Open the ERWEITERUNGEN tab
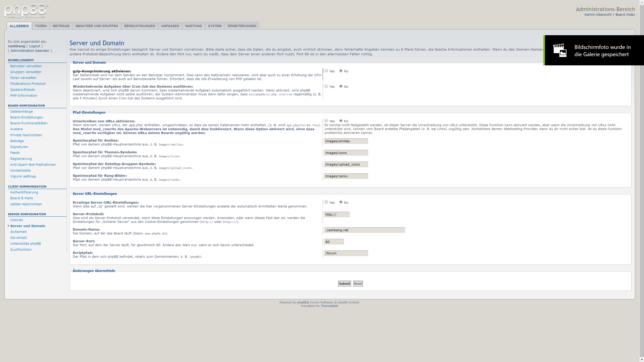This screenshot has height=362, width=644. [x=242, y=26]
